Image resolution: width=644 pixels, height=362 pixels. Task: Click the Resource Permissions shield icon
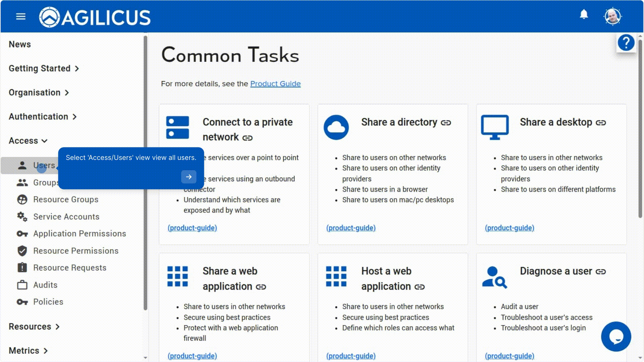click(22, 251)
